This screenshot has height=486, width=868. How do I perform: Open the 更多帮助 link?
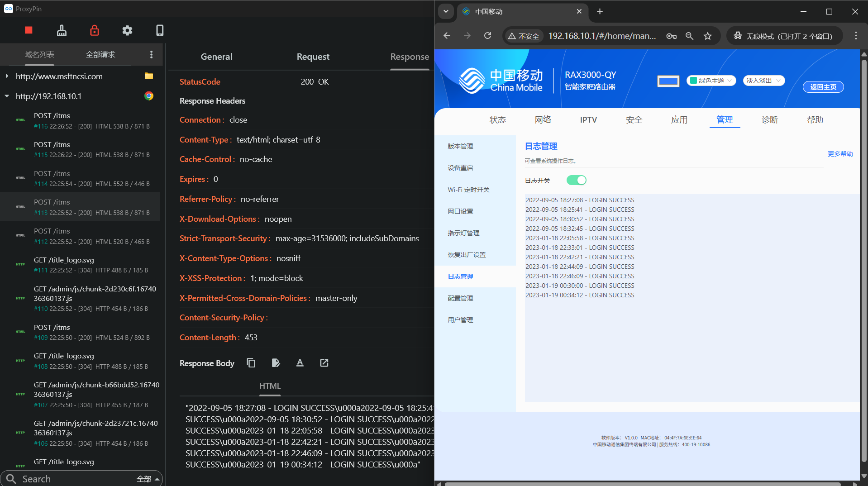(840, 154)
